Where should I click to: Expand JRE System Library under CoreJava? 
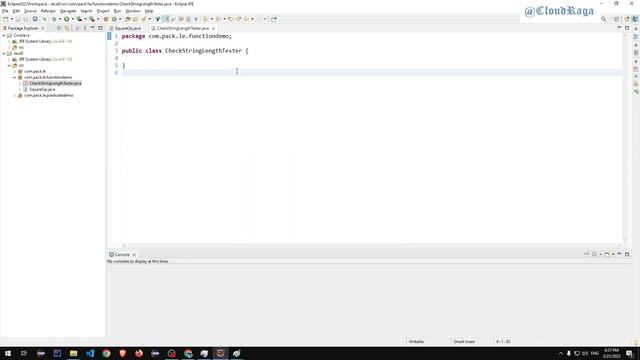point(9,42)
